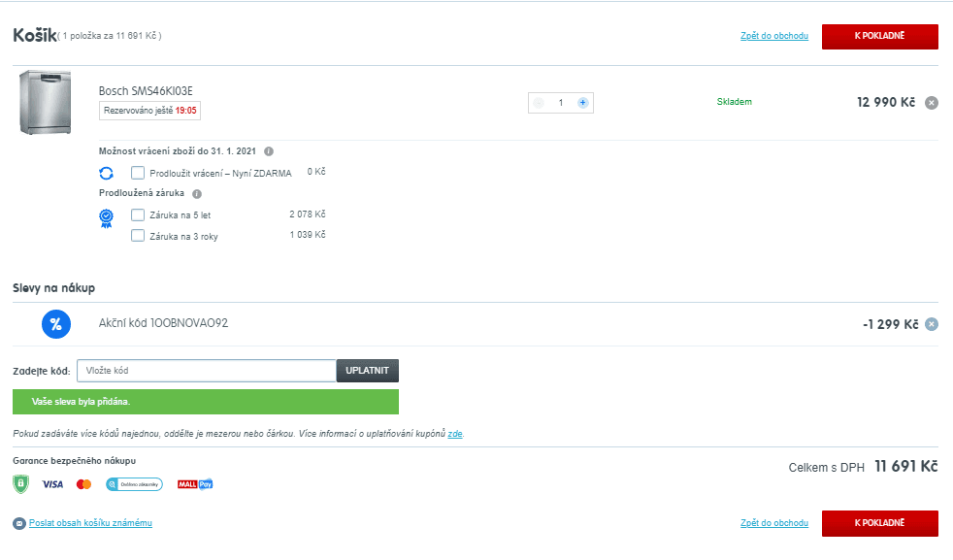This screenshot has height=560, width=953.
Task: Tick Prodloužit vrácení – Nyní ZDARMA checkbox
Action: pos(138,173)
